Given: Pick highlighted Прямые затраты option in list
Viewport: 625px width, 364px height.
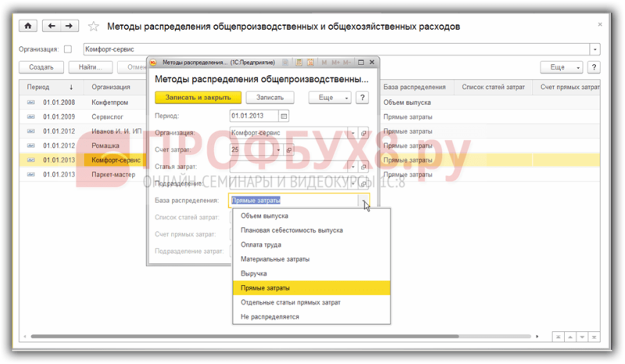Looking at the screenshot, I should click(311, 288).
